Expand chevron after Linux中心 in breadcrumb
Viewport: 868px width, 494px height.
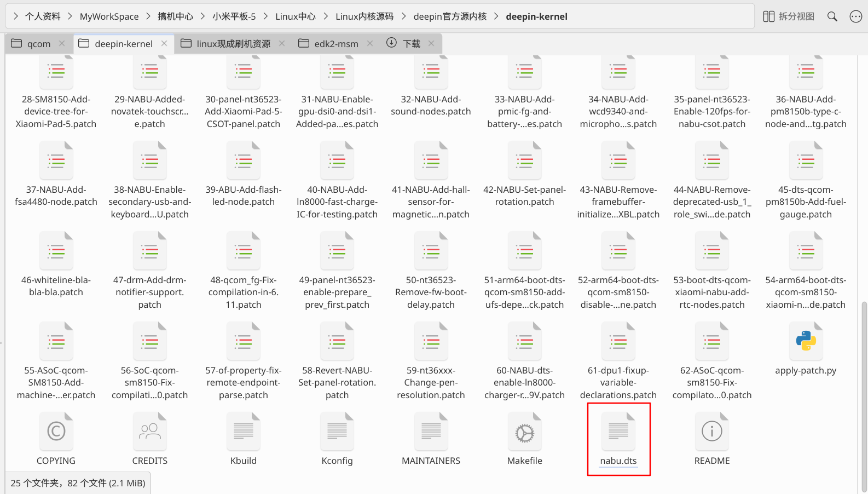326,16
